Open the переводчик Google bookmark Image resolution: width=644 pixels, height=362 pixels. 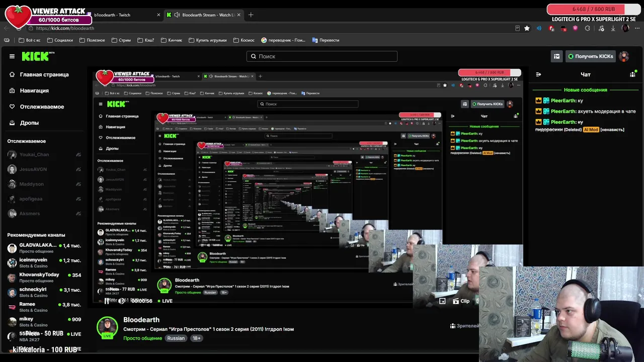[x=283, y=40]
